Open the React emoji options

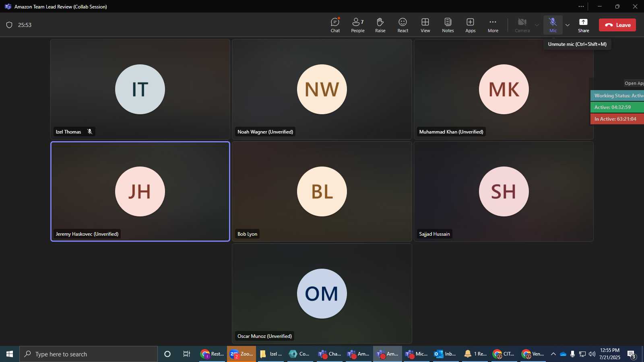click(403, 25)
